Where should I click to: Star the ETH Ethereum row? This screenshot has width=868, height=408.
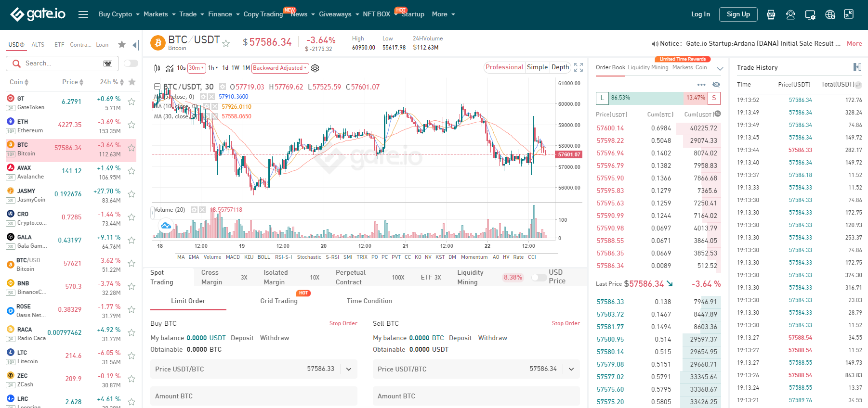click(x=132, y=125)
